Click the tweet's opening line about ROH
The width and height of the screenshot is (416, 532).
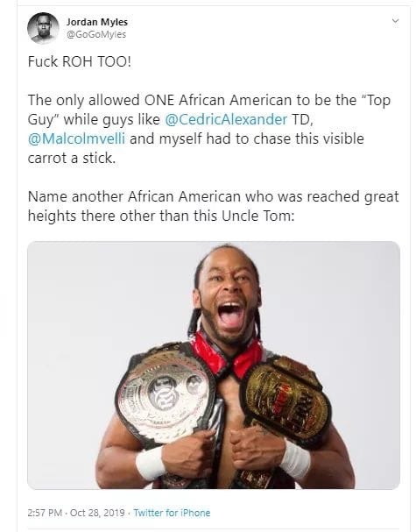[80, 61]
